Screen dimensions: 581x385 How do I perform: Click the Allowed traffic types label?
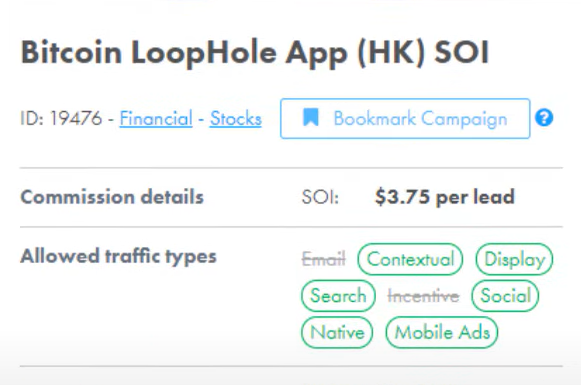[118, 256]
